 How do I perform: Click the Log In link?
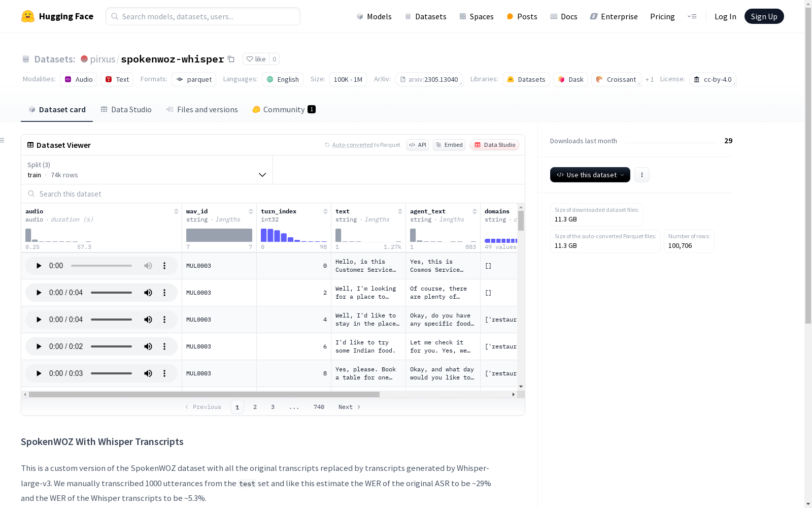point(725,16)
